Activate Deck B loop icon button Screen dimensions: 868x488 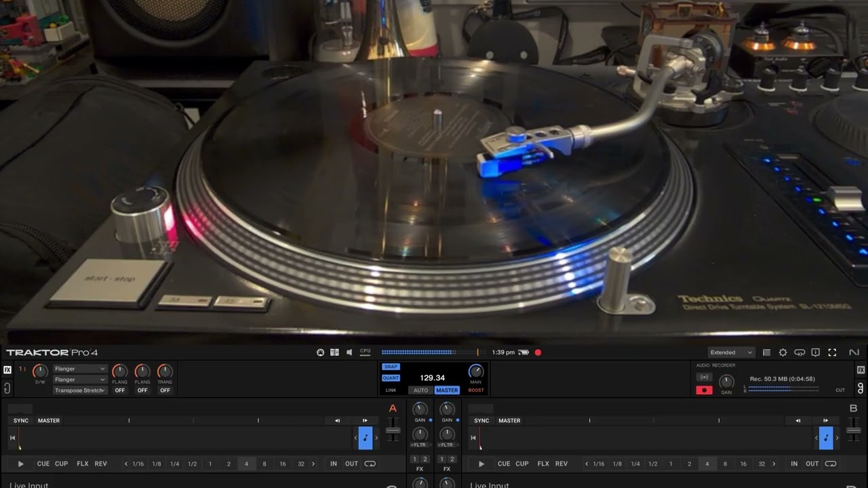831,464
